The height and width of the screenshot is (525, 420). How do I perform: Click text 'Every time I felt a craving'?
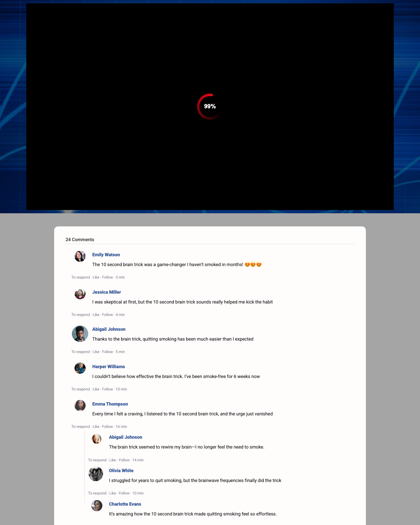117,414
